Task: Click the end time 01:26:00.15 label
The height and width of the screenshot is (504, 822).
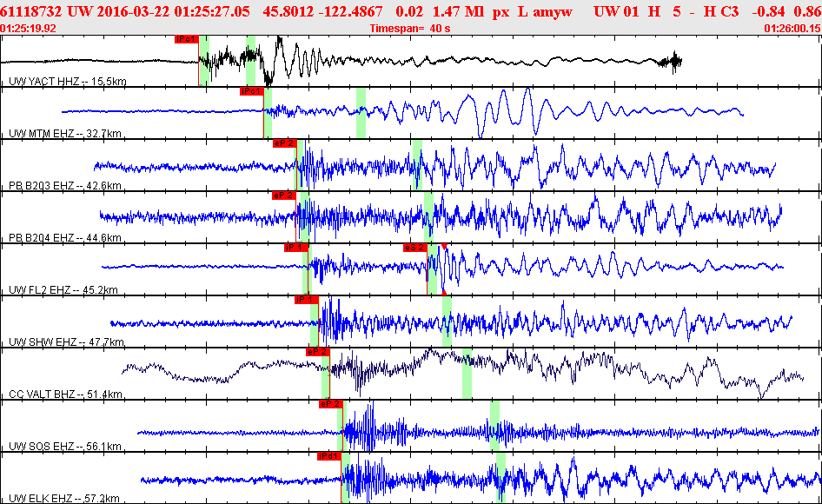Action: click(x=792, y=29)
